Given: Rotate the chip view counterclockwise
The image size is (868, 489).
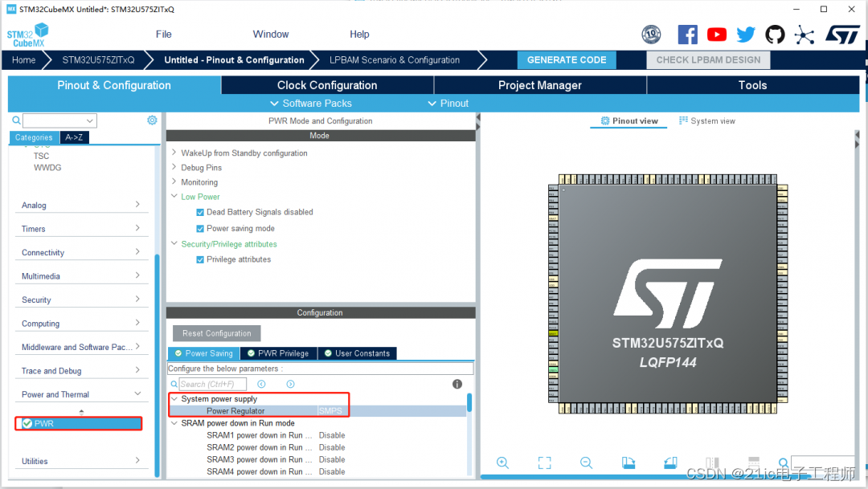Looking at the screenshot, I should click(x=670, y=463).
